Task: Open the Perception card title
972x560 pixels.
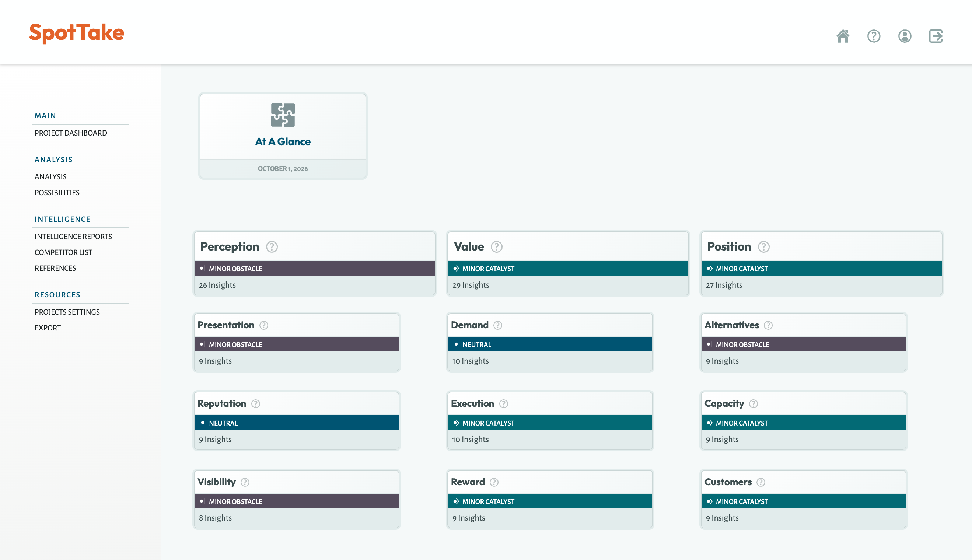Action: (x=230, y=246)
